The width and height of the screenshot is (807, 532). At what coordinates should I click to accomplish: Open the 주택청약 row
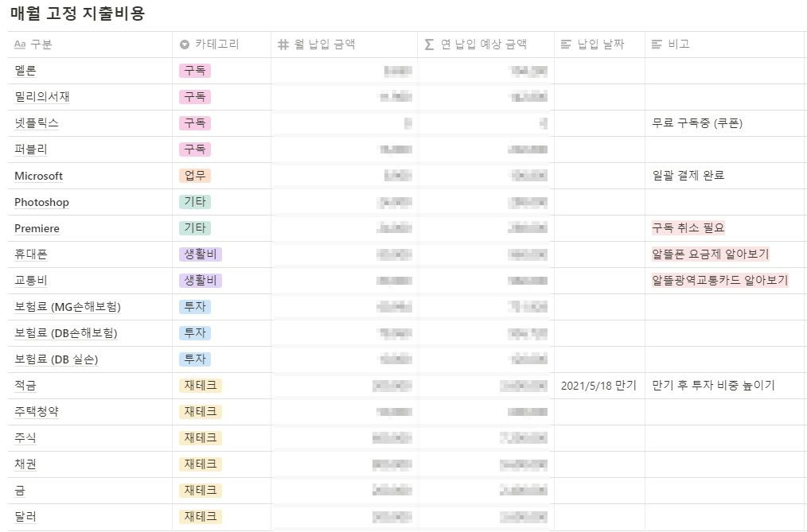pyautogui.click(x=37, y=411)
